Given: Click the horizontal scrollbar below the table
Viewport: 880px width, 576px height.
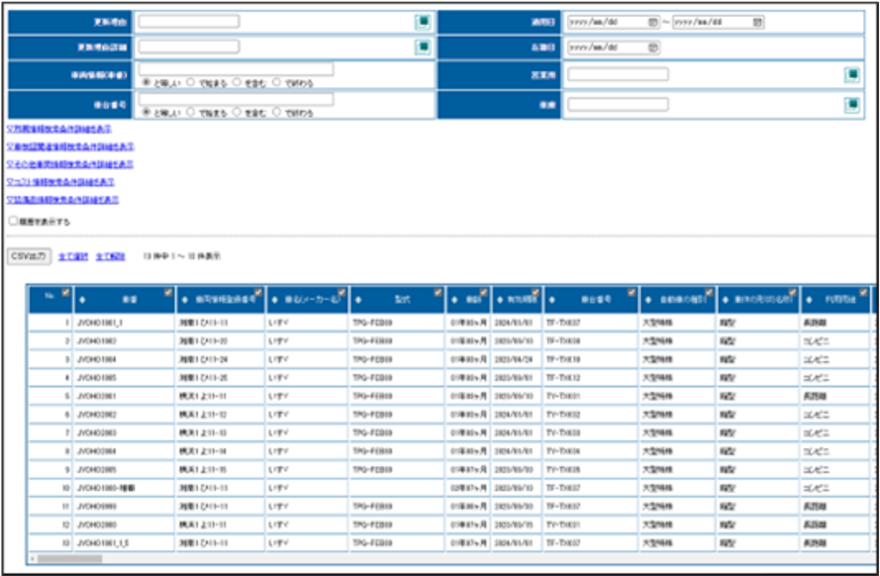Looking at the screenshot, I should coord(70,558).
